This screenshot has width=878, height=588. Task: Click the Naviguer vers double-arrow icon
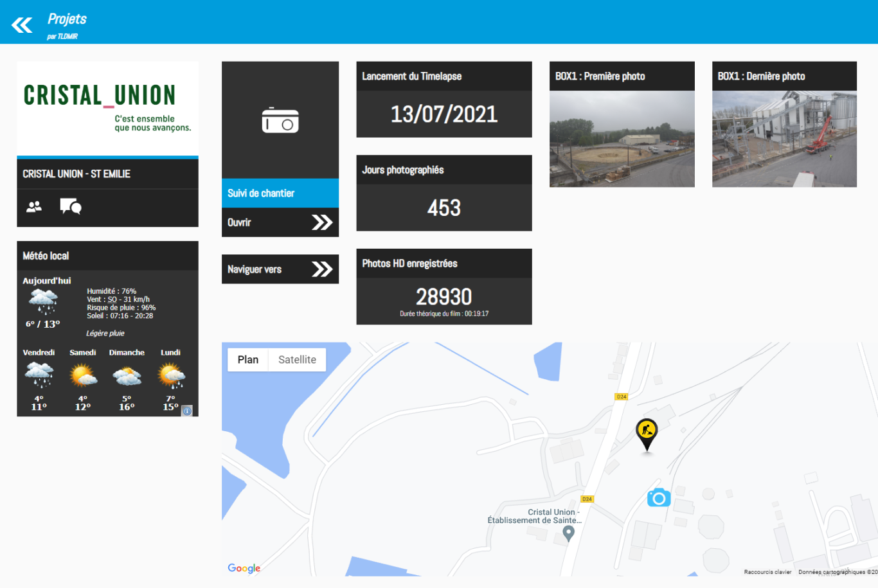click(322, 269)
